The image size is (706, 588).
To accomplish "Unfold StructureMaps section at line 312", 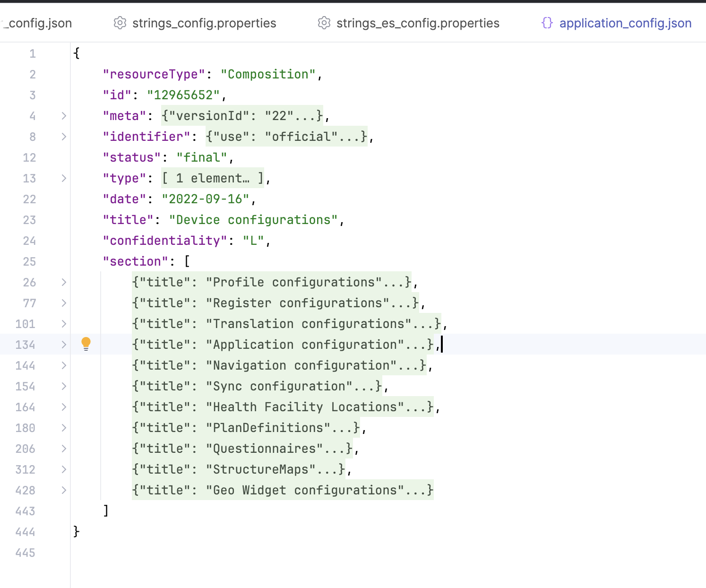I will coord(64,469).
